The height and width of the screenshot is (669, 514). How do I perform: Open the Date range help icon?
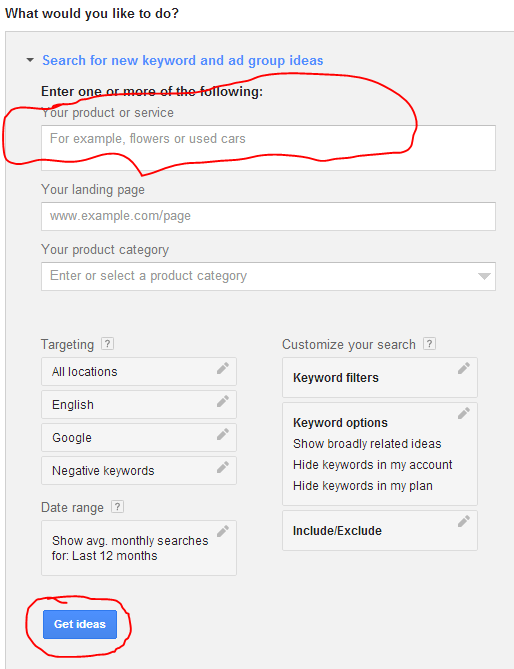[117, 506]
